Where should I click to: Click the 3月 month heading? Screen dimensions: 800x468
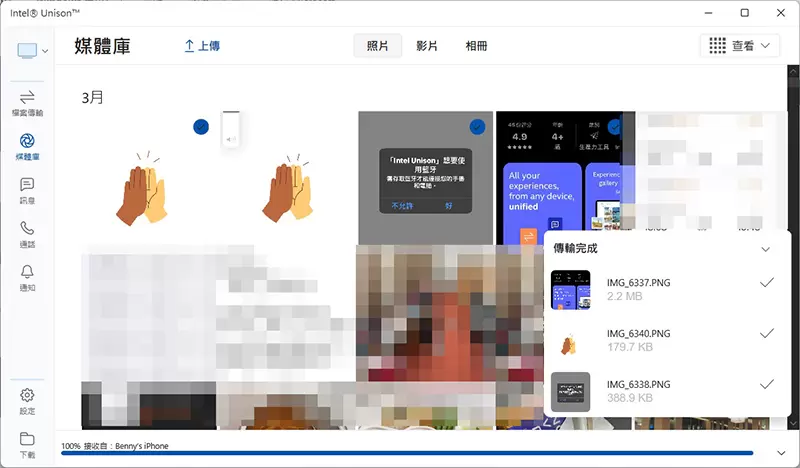click(x=92, y=97)
